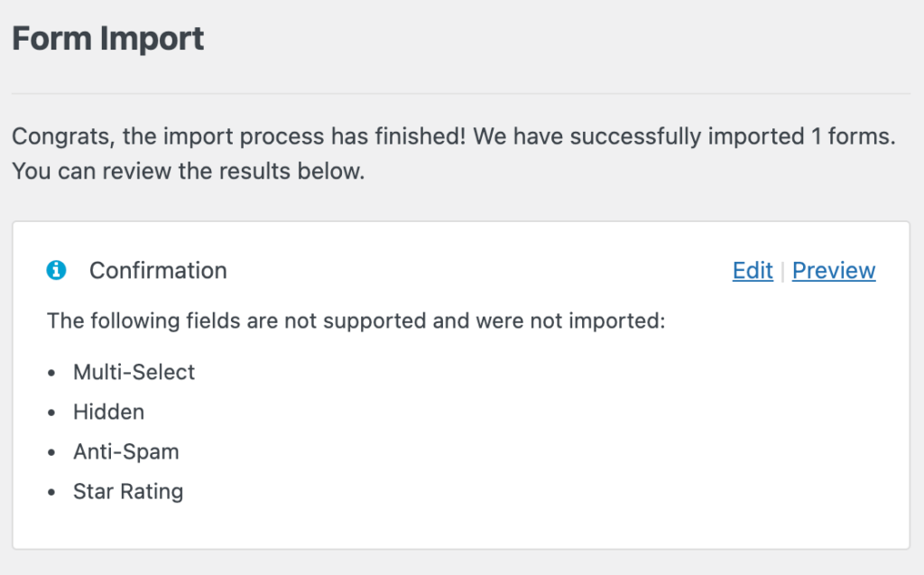
Task: Select the Multi-Select list entry
Action: pos(134,372)
